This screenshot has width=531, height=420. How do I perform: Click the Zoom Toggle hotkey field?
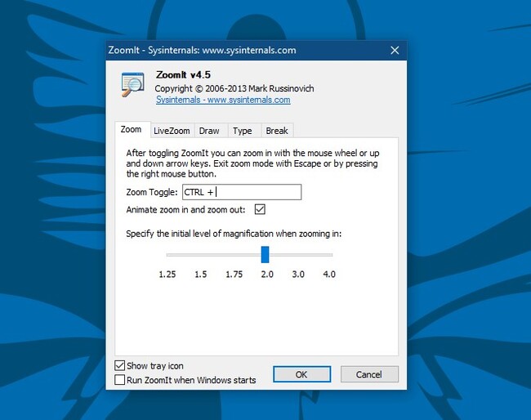coord(242,193)
